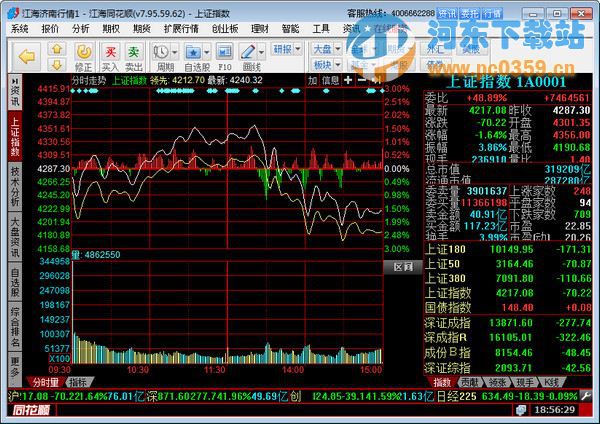Select the 画线 pencil drawing tool

(x=248, y=51)
